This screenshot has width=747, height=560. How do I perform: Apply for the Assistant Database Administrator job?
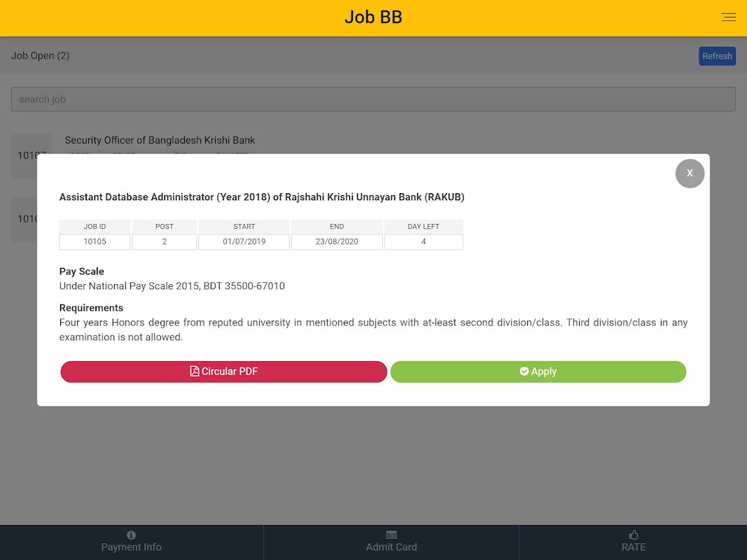pos(538,372)
